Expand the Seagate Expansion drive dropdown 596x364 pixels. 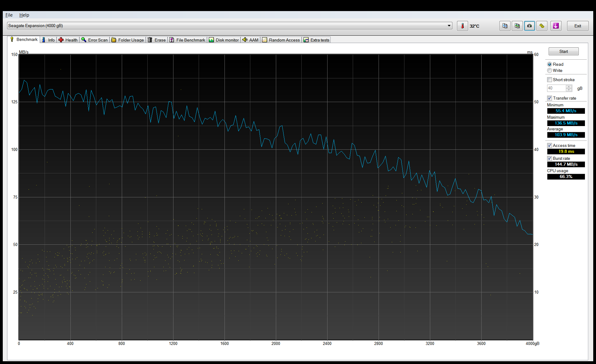[x=449, y=26]
